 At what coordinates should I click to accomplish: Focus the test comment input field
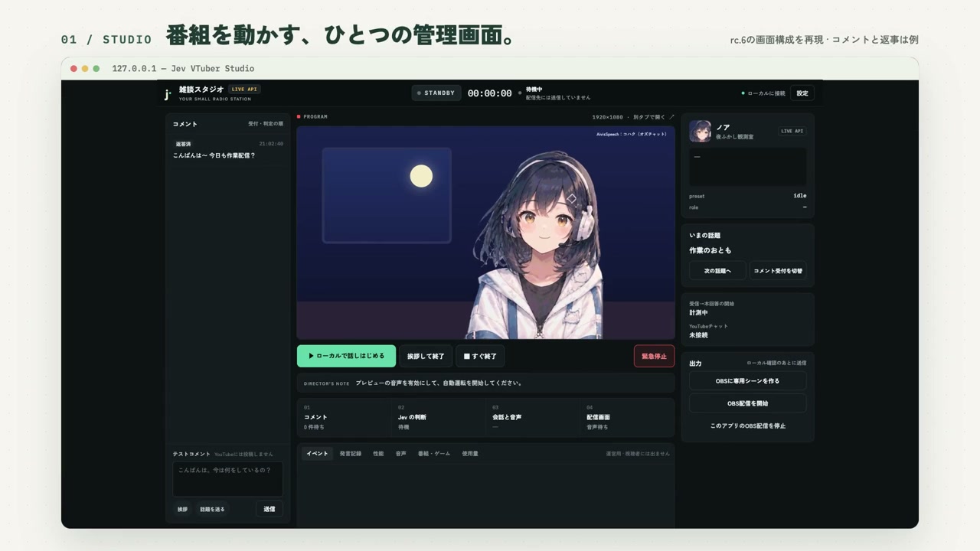point(227,479)
